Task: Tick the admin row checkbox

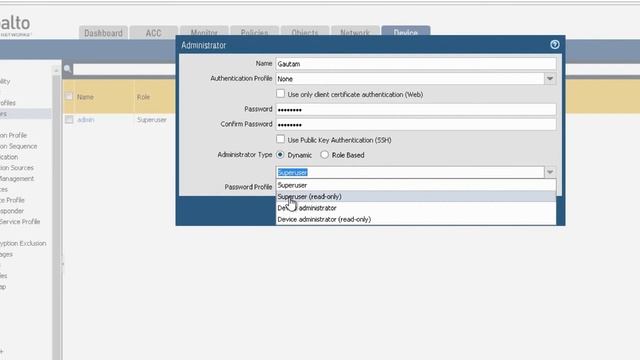Action: point(69,120)
